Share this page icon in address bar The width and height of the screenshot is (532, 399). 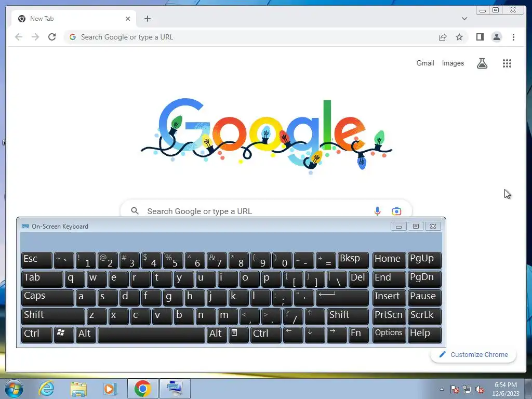(x=443, y=37)
